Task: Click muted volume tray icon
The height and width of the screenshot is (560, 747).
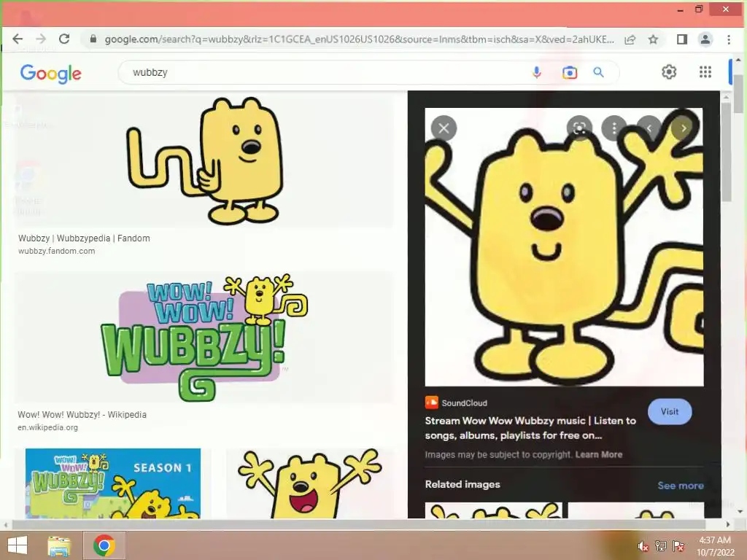Action: coord(643,546)
